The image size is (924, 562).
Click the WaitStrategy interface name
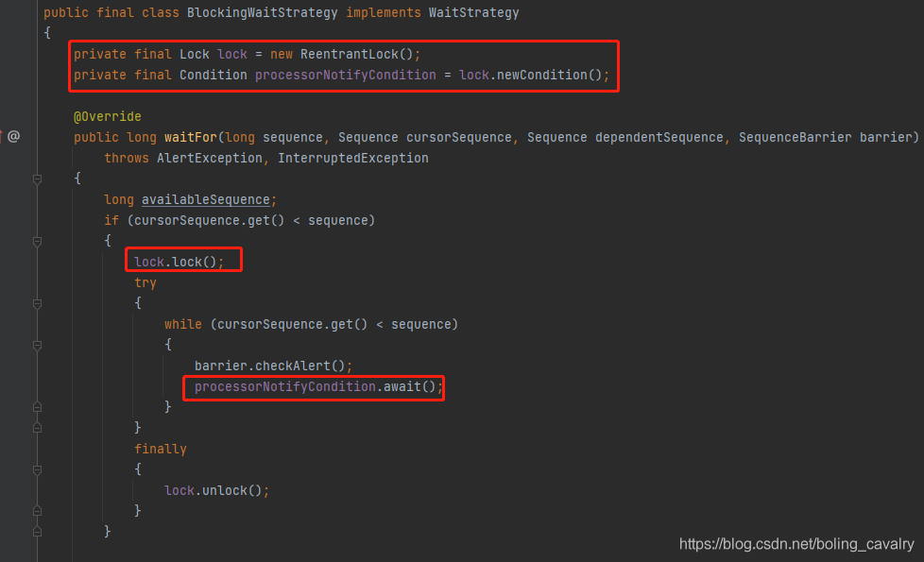click(x=473, y=13)
